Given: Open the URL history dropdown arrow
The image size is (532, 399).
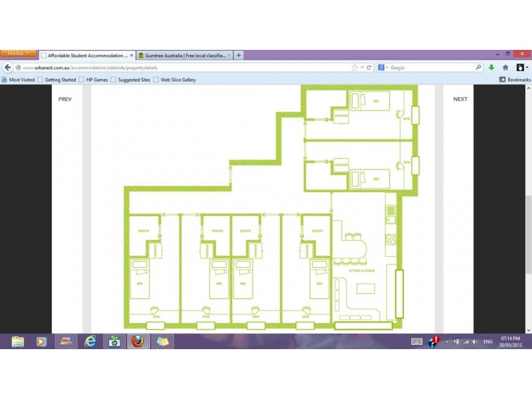Looking at the screenshot, I should point(362,68).
